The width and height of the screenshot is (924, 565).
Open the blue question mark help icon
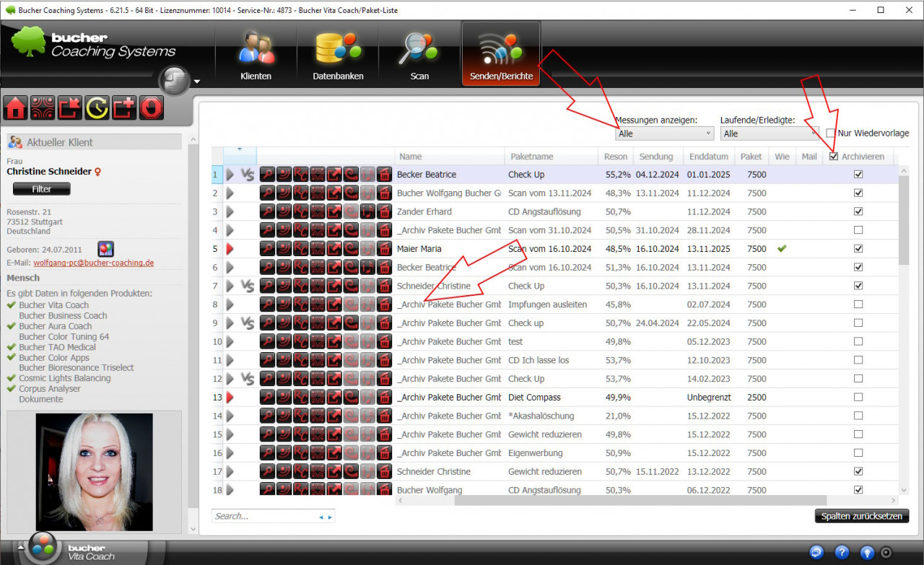pos(842,552)
